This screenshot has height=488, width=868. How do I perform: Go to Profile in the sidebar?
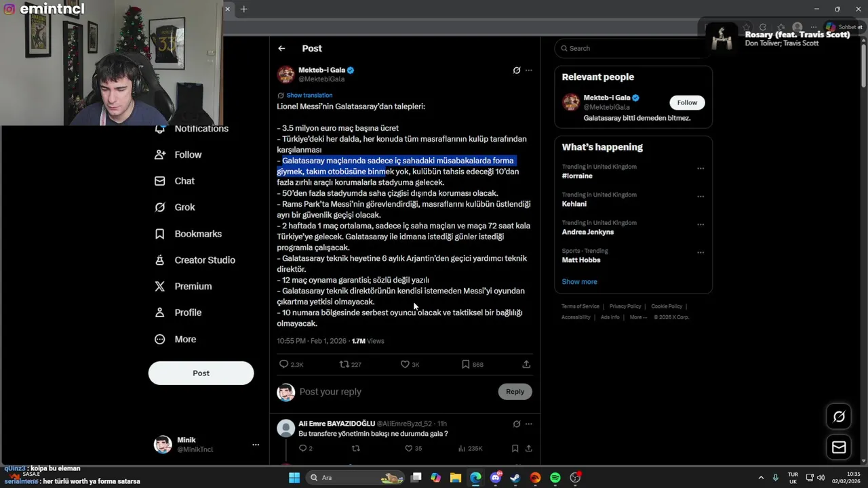(178, 312)
